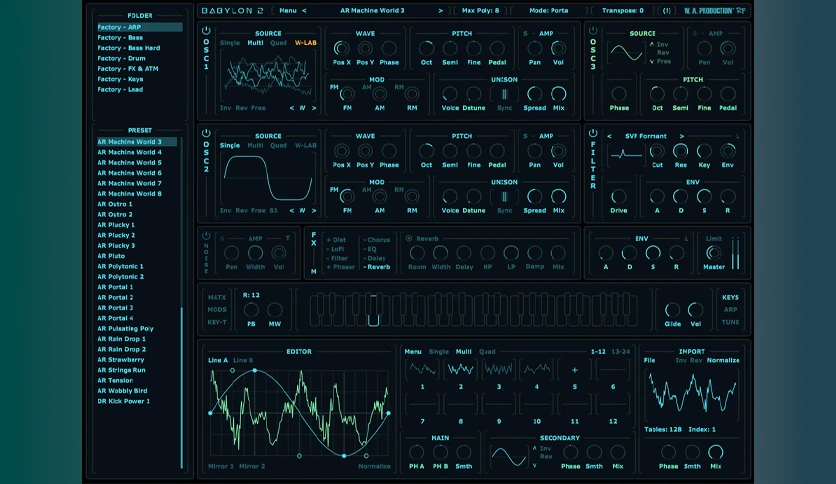Toggle the Filter power button
The image size is (836, 484).
point(593,133)
